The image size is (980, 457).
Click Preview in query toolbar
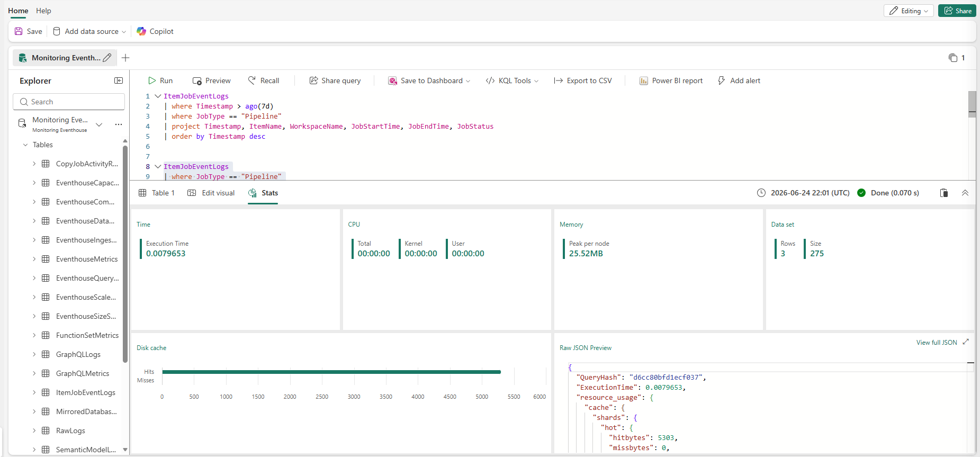[x=212, y=80]
